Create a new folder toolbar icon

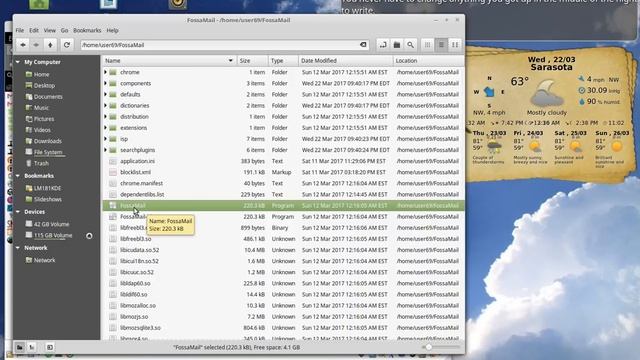pos(397,45)
